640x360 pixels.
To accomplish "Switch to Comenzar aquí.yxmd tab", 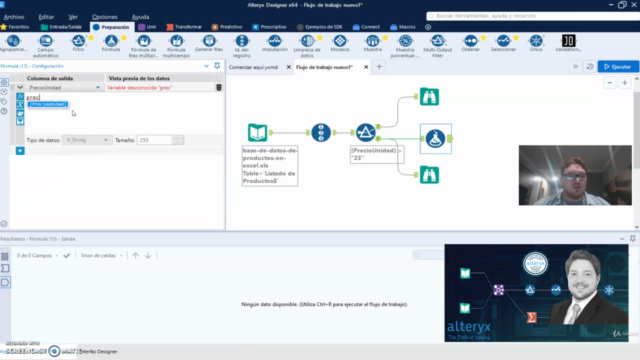I will tap(253, 67).
